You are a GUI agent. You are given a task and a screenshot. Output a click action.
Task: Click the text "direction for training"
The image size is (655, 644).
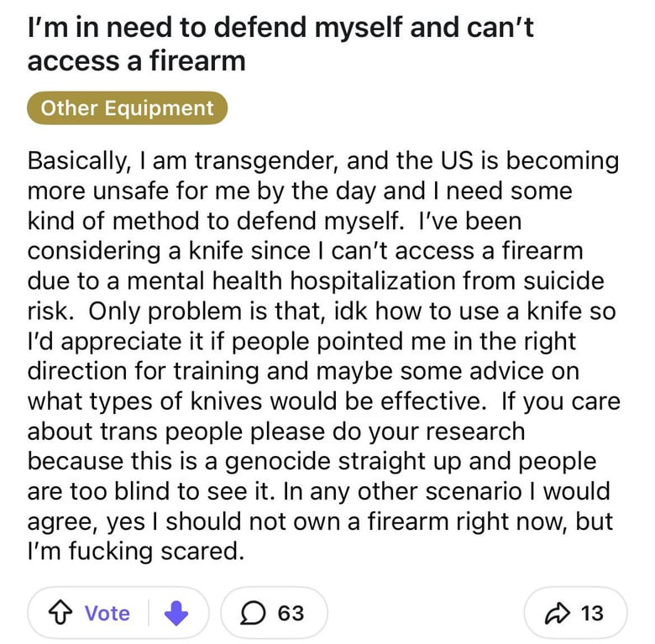(144, 371)
